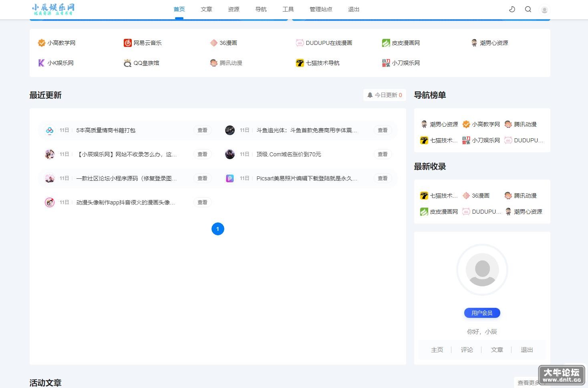Open 36漫画 under 最新收录
The width and height of the screenshot is (588, 388).
[x=476, y=196]
